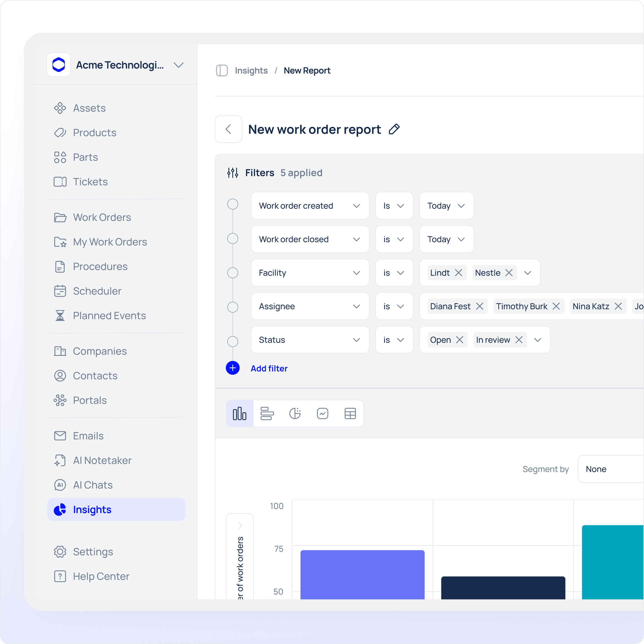Viewport: 644px width, 644px height.
Task: Expand the Acme Technologies workspace switcher
Action: [x=179, y=65]
